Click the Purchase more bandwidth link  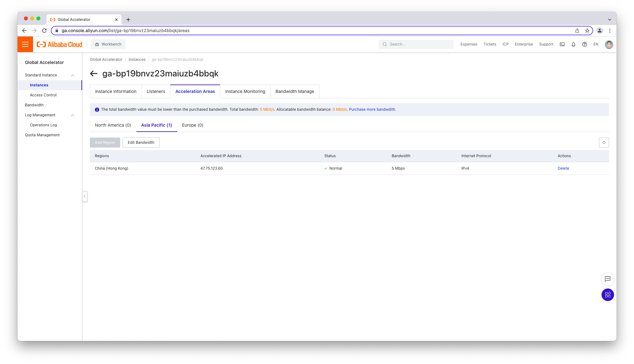click(x=372, y=109)
